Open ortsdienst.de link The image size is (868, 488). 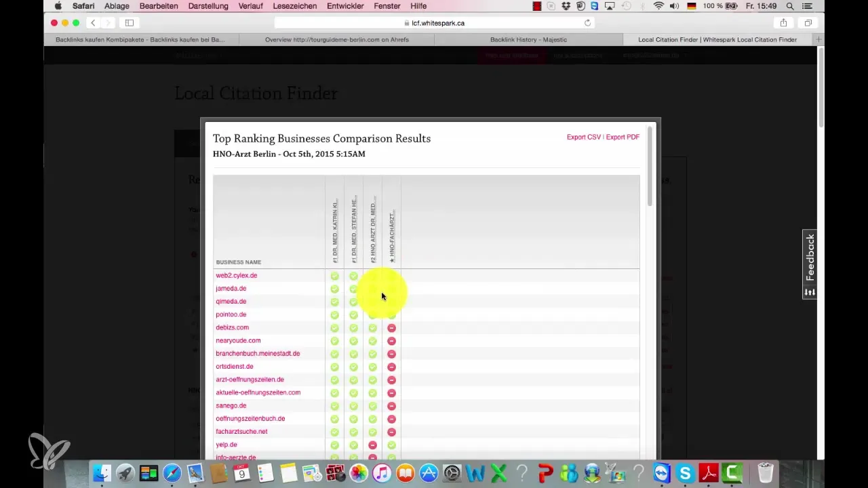(234, 366)
